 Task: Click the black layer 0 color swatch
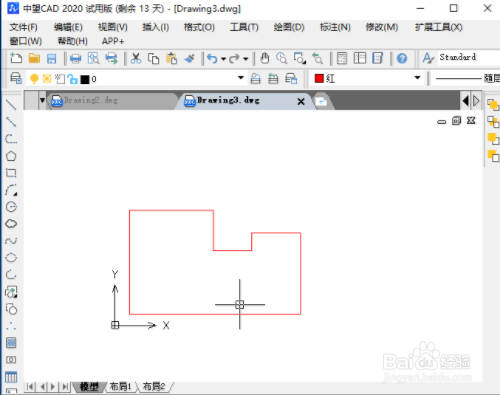pyautogui.click(x=85, y=79)
